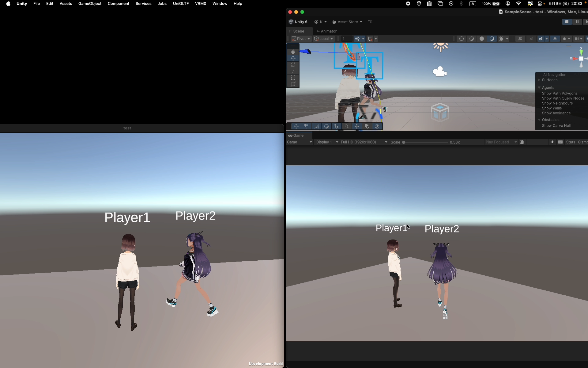The height and width of the screenshot is (368, 588).
Task: Click the search overlay magnifier icon
Action: (347, 126)
